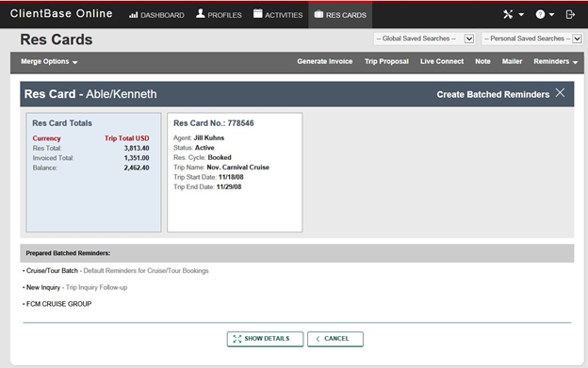
Task: Open the Personal Saved Searches dropdown
Action: tap(532, 39)
